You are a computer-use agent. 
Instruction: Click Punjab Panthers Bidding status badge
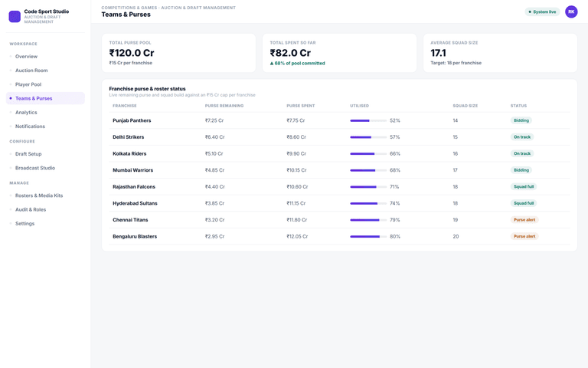521,120
